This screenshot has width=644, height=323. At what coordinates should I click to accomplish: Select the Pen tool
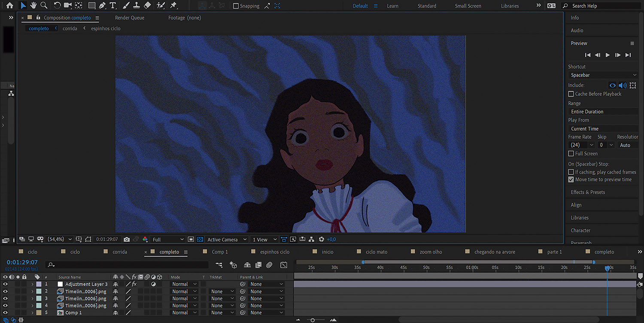pos(102,6)
